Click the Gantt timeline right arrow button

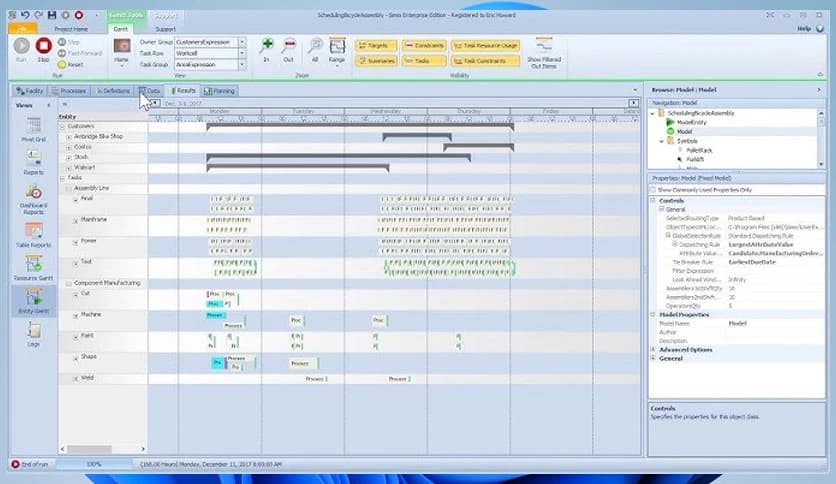[x=633, y=103]
